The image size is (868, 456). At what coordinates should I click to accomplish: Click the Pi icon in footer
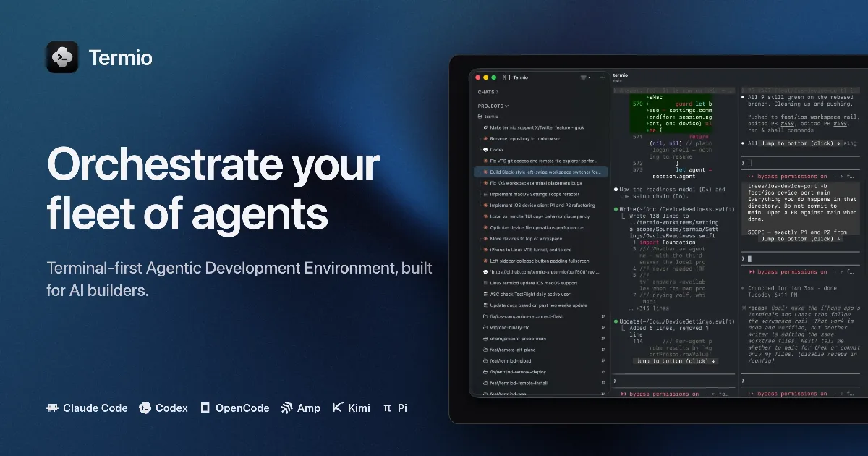coord(387,408)
